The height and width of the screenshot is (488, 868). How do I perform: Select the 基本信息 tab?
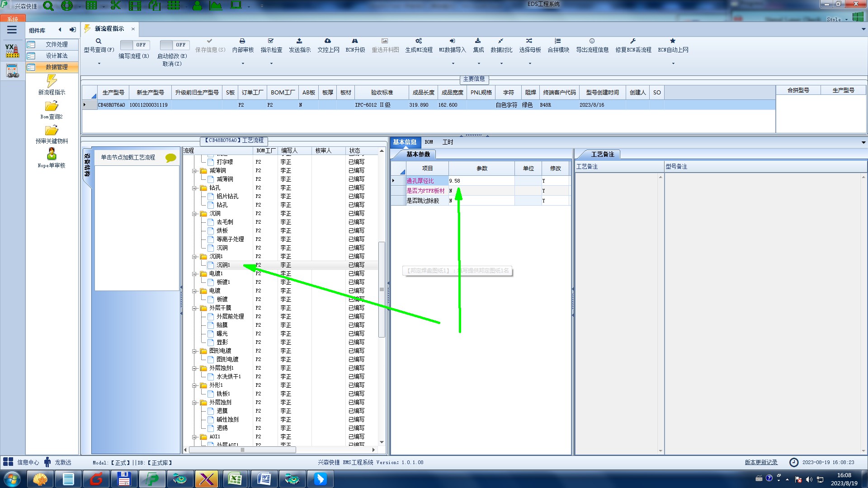405,142
